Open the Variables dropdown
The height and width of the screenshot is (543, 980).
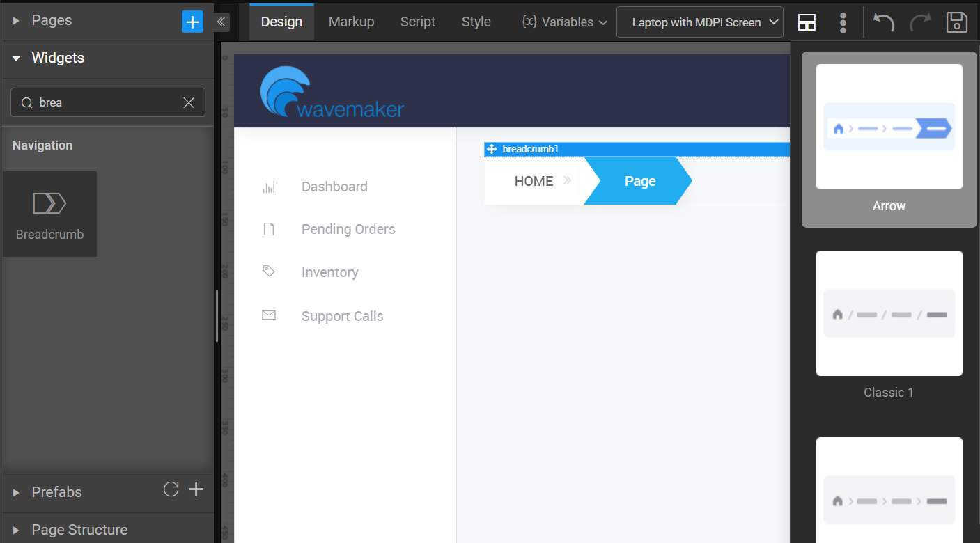(x=564, y=22)
